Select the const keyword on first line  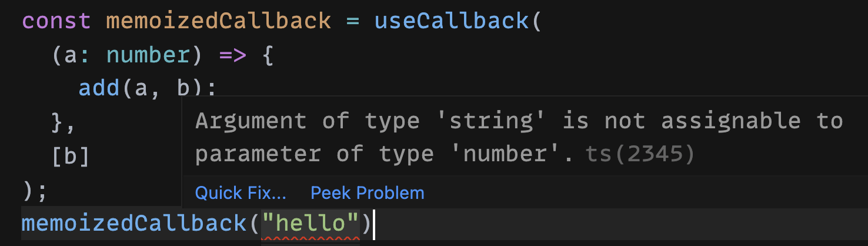coord(56,21)
